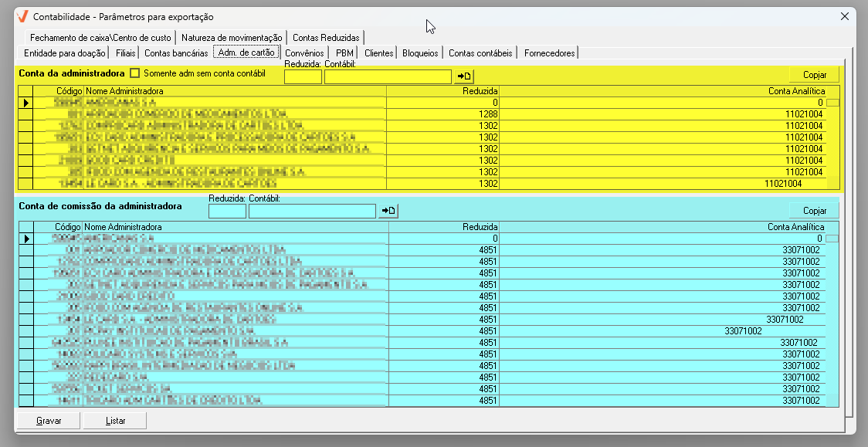Click Nome Administradora header in the yellow grid

pyautogui.click(x=235, y=91)
